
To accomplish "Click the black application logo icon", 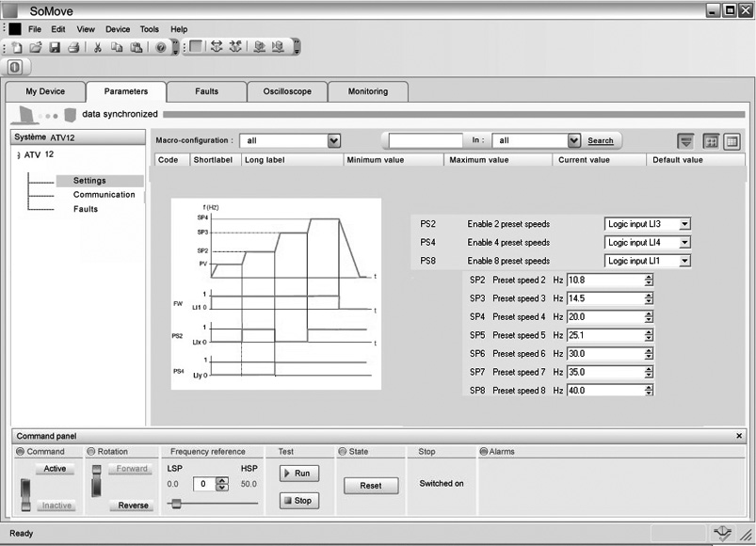I will (x=15, y=29).
